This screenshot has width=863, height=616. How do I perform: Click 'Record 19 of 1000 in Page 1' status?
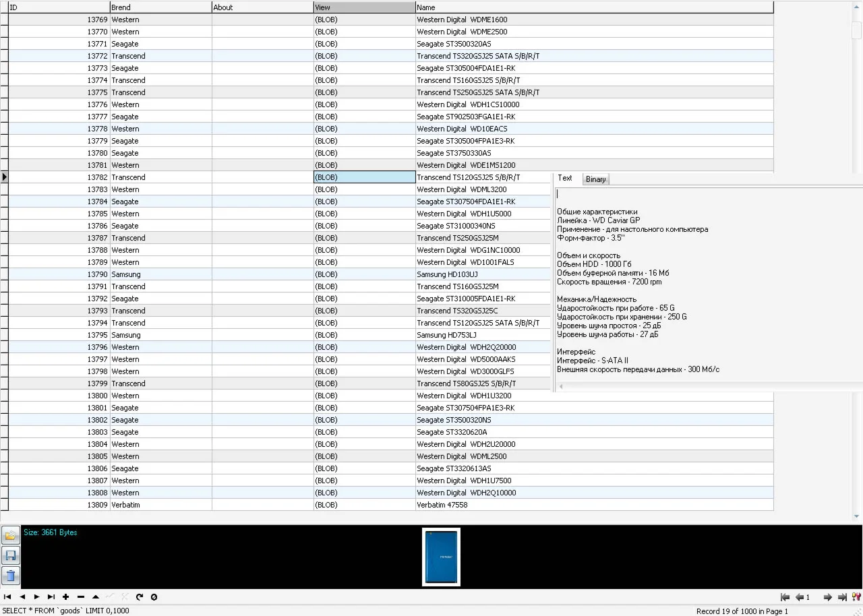point(742,611)
